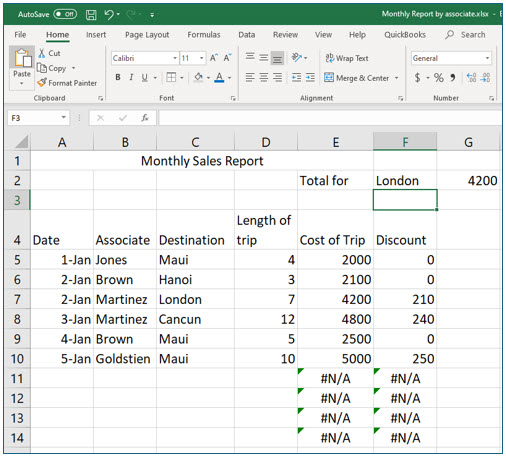This screenshot has width=506, height=456.
Task: Click inside the formula bar
Action: tap(330, 118)
